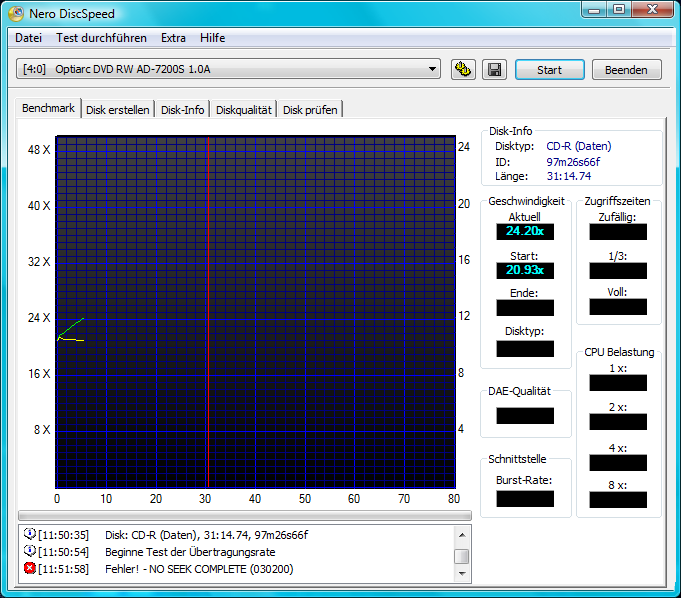Click the disk ID 97m26s66f
Screen dimensions: 681x598
tap(573, 162)
